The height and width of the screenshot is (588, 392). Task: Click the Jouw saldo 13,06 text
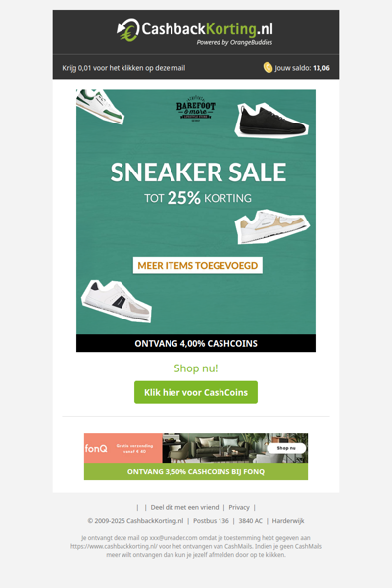(303, 68)
